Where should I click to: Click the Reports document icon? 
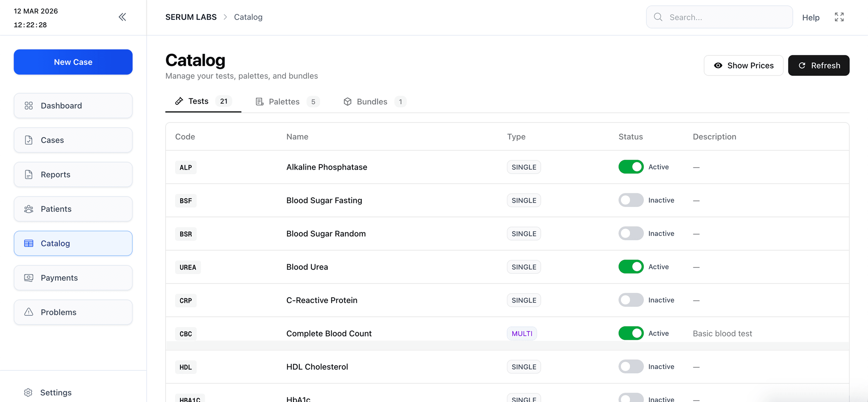(29, 174)
